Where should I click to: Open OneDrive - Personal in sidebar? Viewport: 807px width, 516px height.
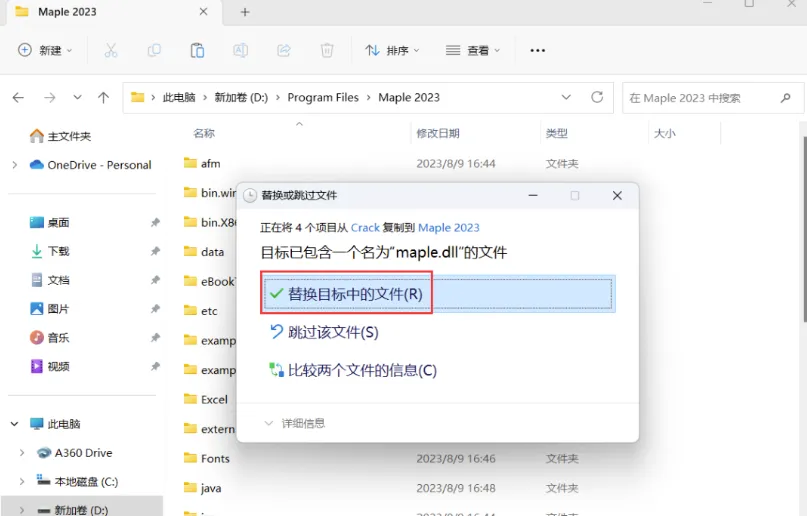coord(91,165)
